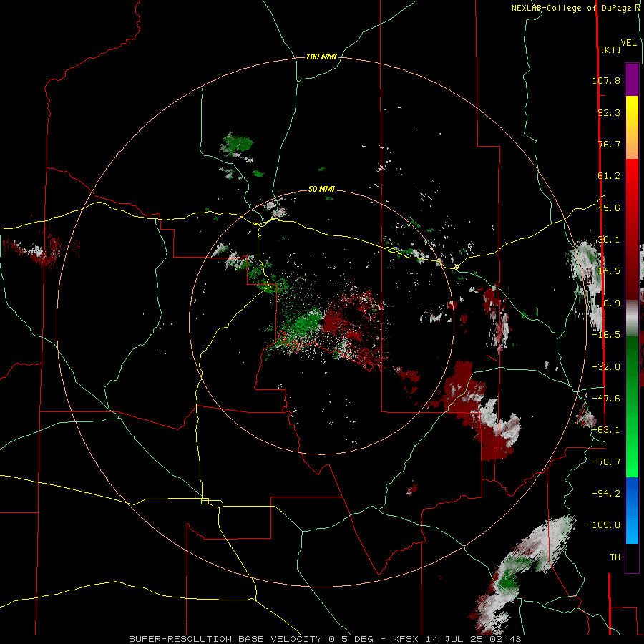Viewport: 644px width, 644px height.
Task: Click the 50 NMI range ring label
Action: pyautogui.click(x=321, y=189)
